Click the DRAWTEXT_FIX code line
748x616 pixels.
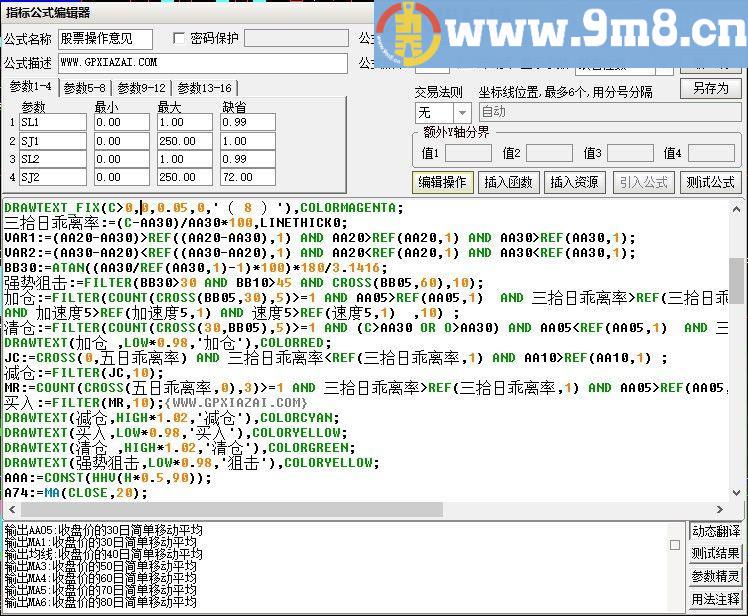pyautogui.click(x=204, y=208)
